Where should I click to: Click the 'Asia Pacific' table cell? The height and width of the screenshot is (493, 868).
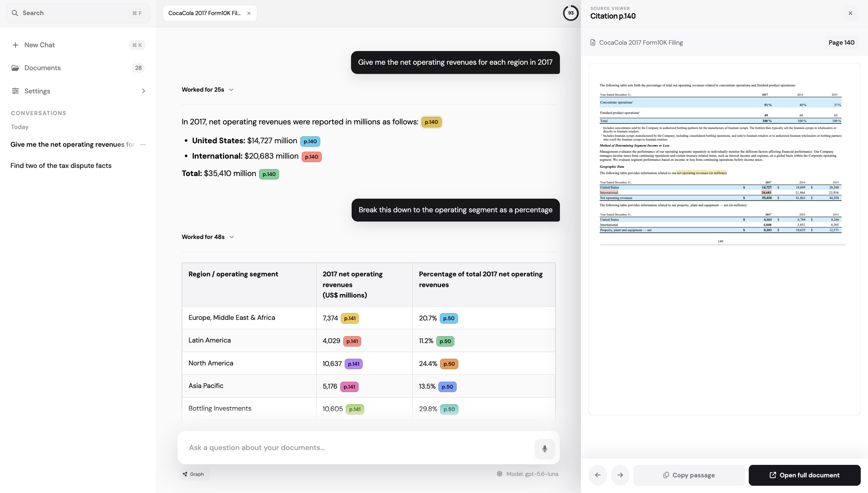point(249,386)
